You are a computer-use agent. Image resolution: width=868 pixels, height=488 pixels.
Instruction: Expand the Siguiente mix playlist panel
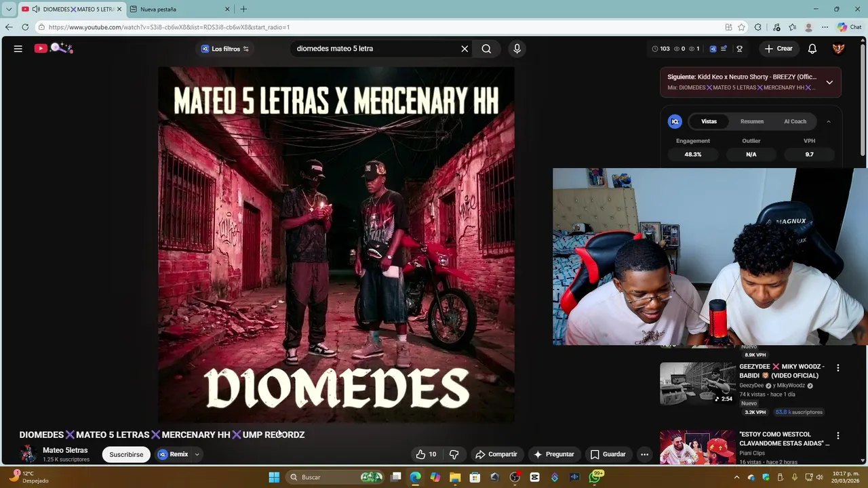point(829,82)
